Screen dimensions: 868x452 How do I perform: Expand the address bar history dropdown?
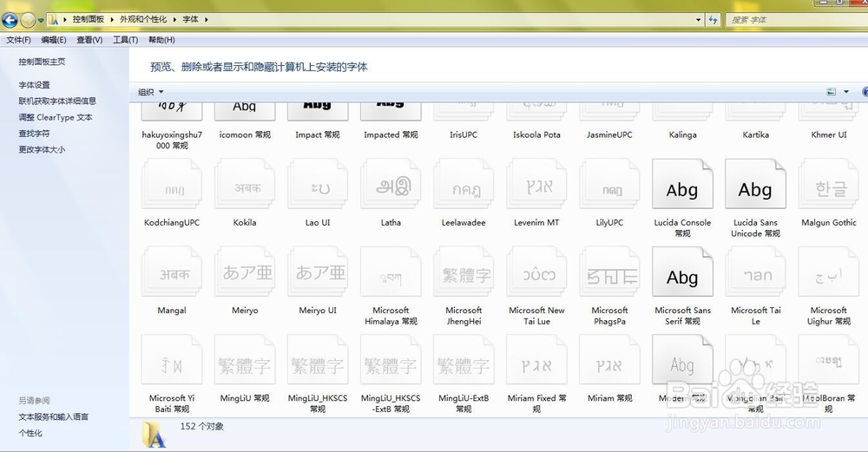698,19
